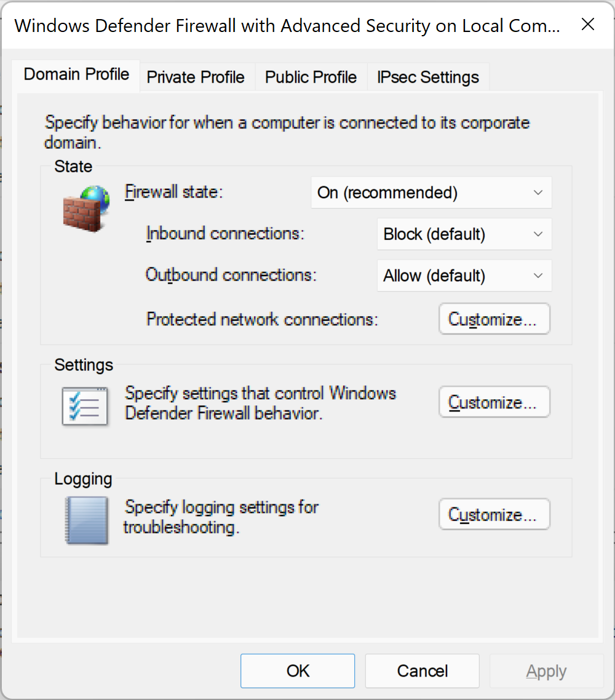Customize Windows Defender Firewall behavior settings
Viewport: 615px width, 700px height.
click(x=494, y=402)
